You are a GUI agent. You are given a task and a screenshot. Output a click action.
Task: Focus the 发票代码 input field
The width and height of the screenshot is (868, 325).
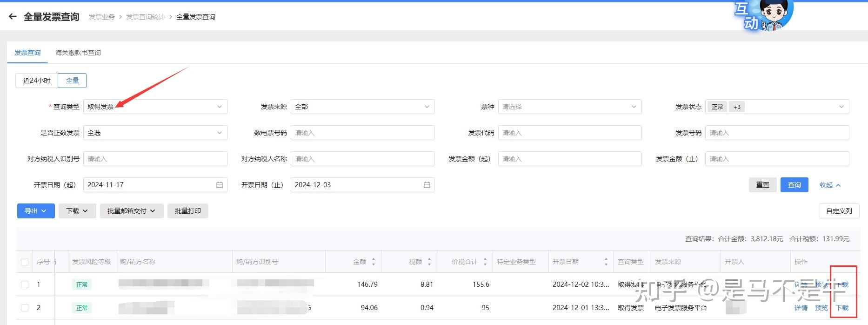[570, 133]
